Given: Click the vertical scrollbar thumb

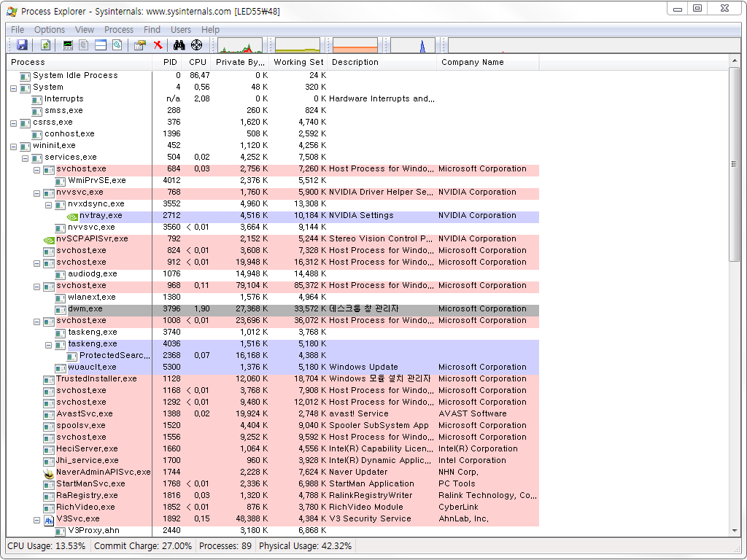Looking at the screenshot, I should (734, 164).
